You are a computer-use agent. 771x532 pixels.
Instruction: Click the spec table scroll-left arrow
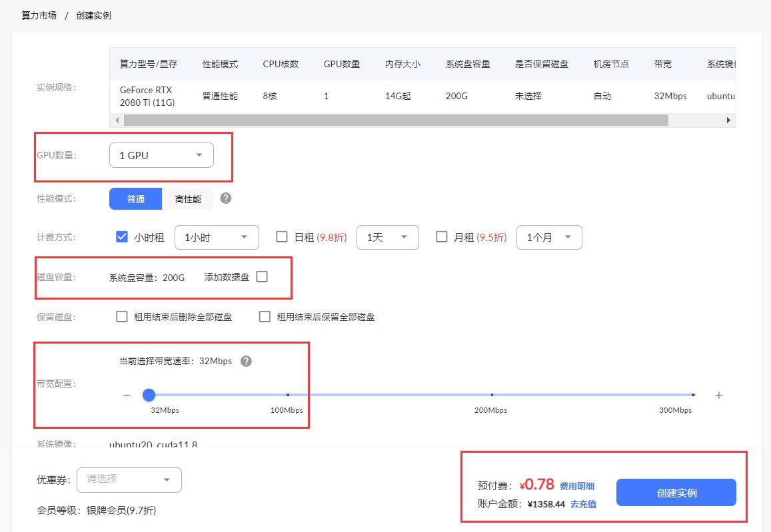(x=117, y=121)
